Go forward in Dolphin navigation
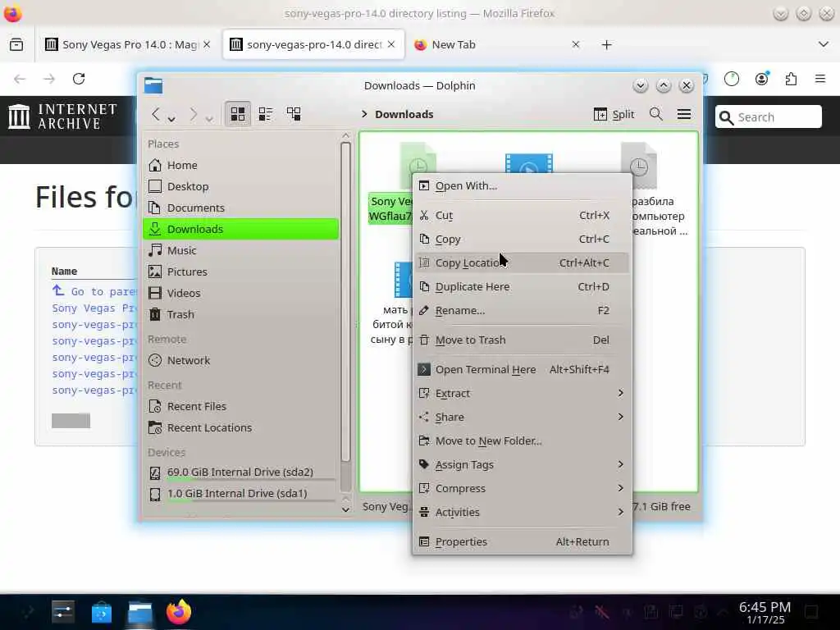 coord(194,114)
